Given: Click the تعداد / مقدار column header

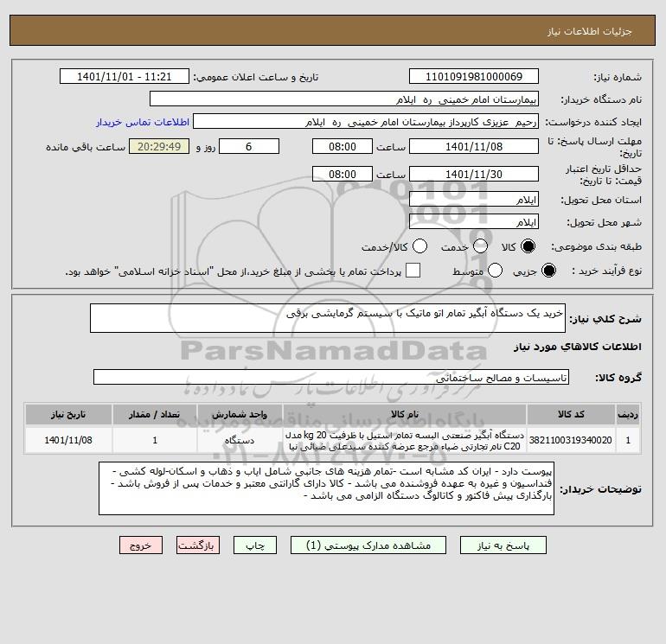Looking at the screenshot, I should pyautogui.click(x=155, y=414).
